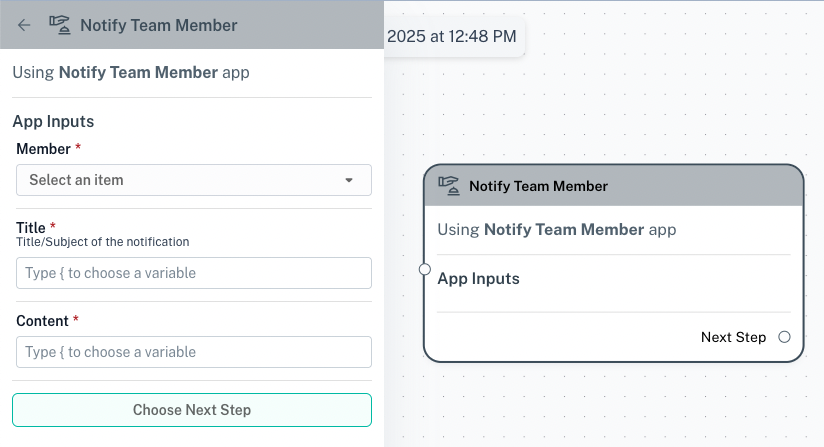Image resolution: width=824 pixels, height=447 pixels.
Task: Select the Notify Team Member node header on canvas
Action: click(613, 186)
